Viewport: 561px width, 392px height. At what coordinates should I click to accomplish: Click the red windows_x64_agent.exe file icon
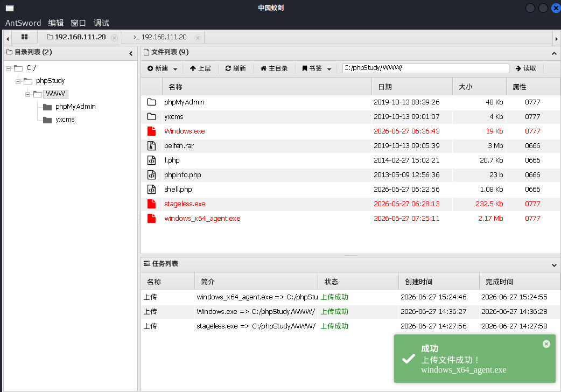152,219
